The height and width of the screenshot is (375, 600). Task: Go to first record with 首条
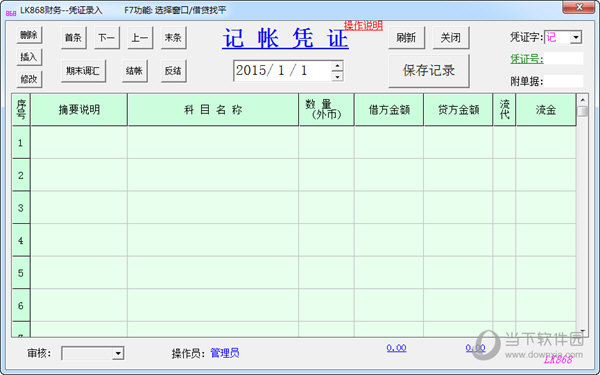[73, 38]
